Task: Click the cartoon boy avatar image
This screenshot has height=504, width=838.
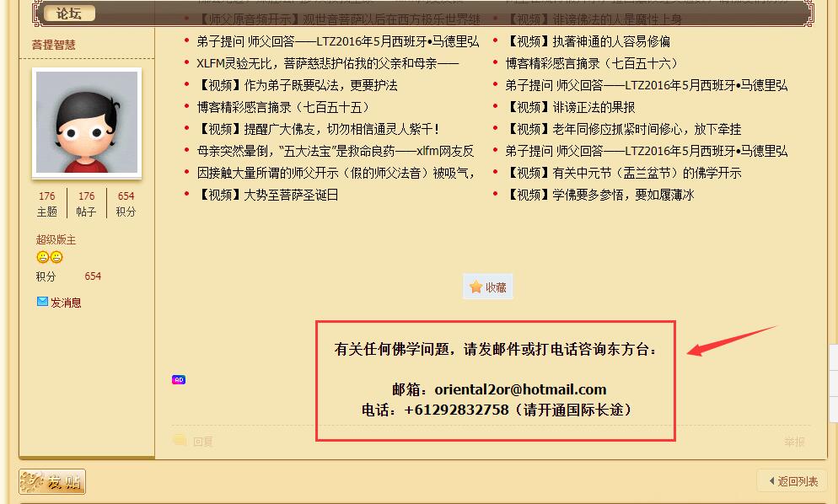Action: point(87,122)
